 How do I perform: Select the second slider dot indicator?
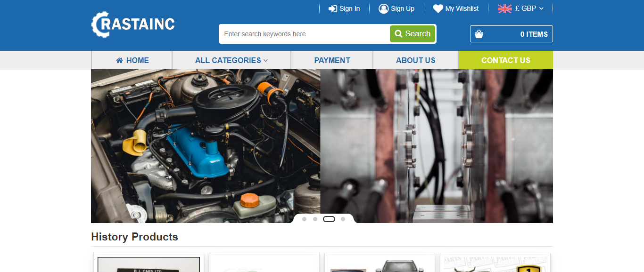click(x=315, y=219)
